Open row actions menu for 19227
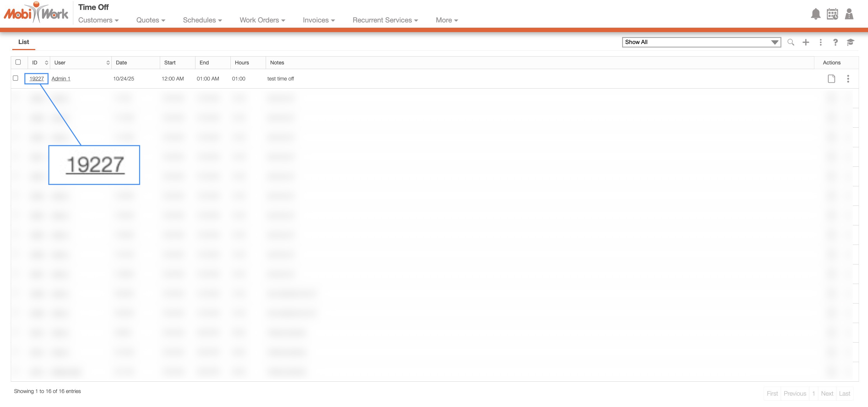Image resolution: width=868 pixels, height=407 pixels. [x=848, y=79]
